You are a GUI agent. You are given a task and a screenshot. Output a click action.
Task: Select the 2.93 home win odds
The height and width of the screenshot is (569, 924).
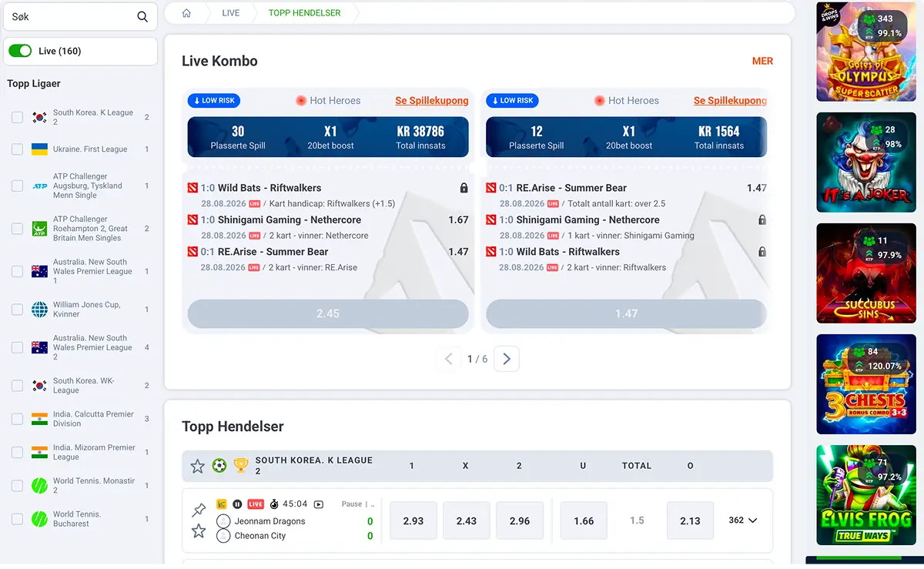tap(413, 520)
